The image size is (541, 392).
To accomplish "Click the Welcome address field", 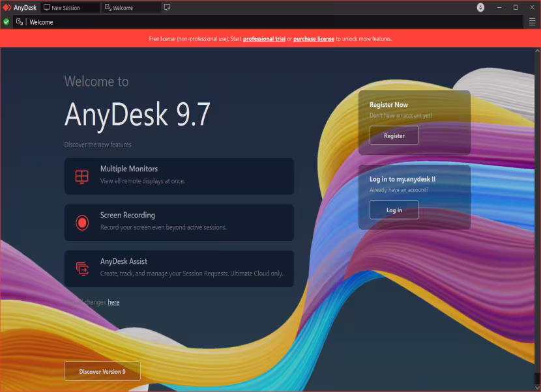I will click(x=269, y=22).
